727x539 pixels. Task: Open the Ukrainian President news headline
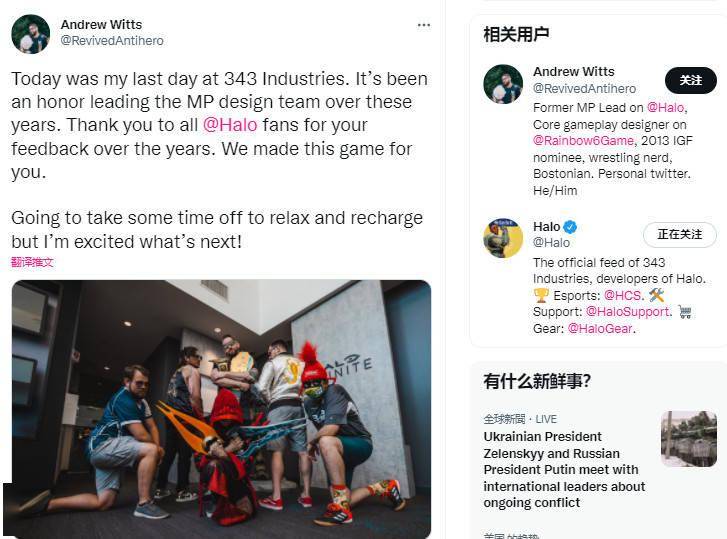(x=564, y=469)
